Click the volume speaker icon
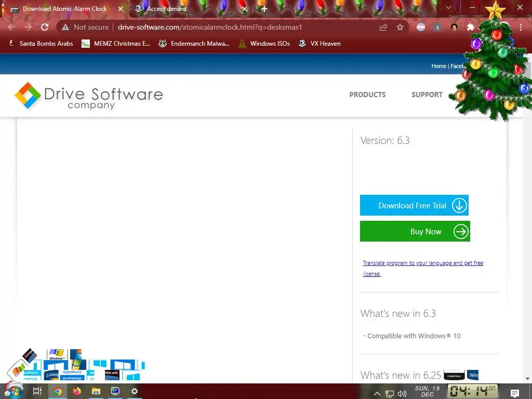Image resolution: width=532 pixels, height=399 pixels. [x=402, y=394]
